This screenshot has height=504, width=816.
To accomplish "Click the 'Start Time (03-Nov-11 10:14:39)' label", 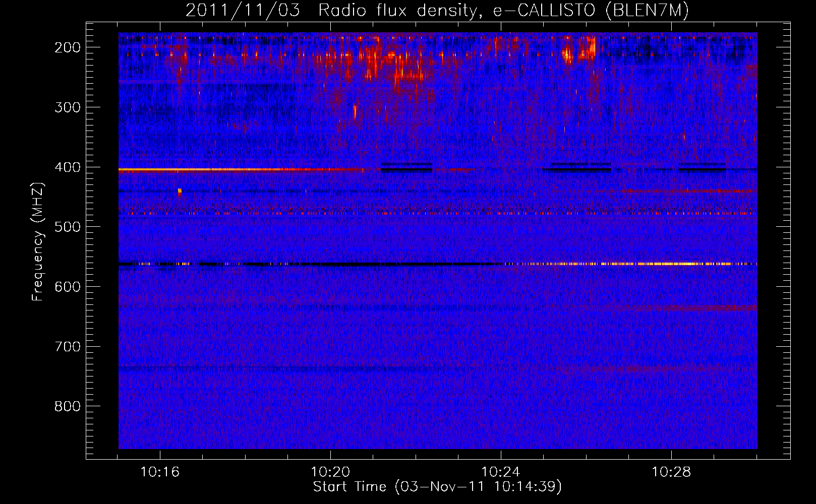I will 437,487.
